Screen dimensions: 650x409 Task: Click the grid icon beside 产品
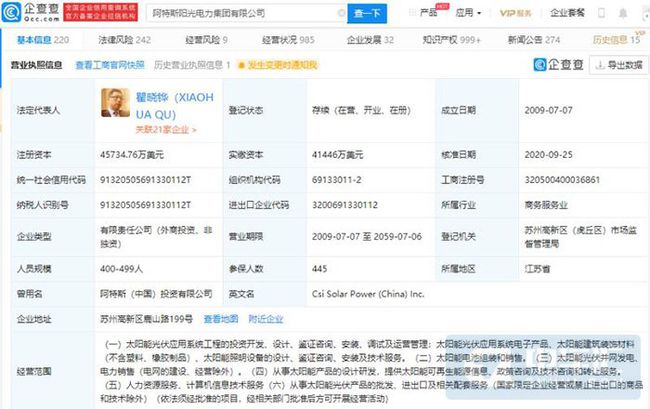pos(412,13)
